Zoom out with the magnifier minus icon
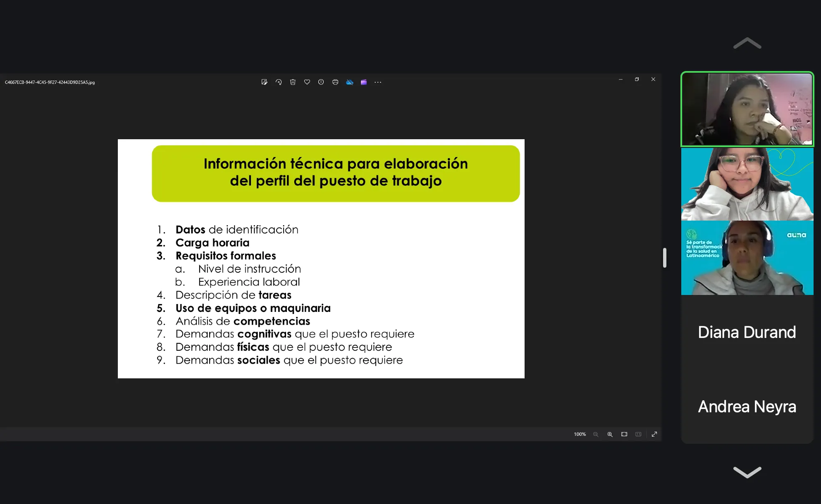 596,434
